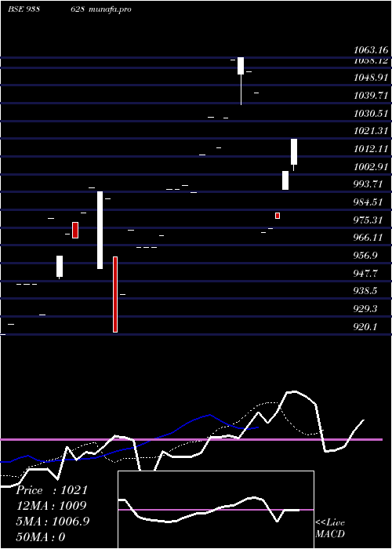Click the Live MACD inset chart box
This screenshot has height=549, width=392.
pyautogui.click(x=216, y=510)
